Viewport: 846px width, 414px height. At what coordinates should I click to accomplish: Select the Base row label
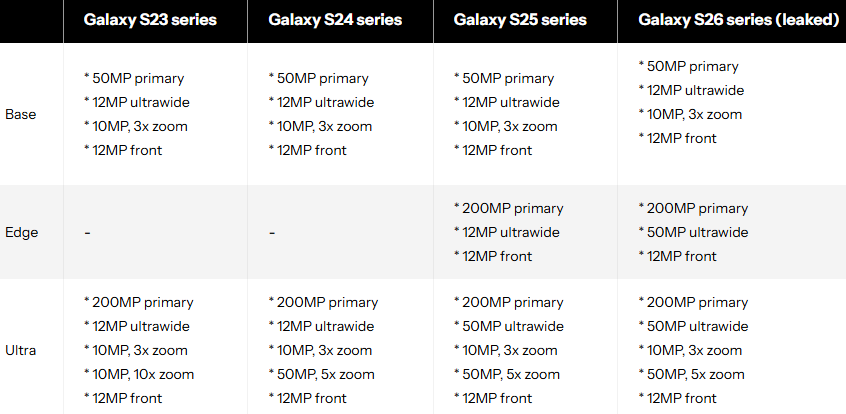[x=20, y=114]
